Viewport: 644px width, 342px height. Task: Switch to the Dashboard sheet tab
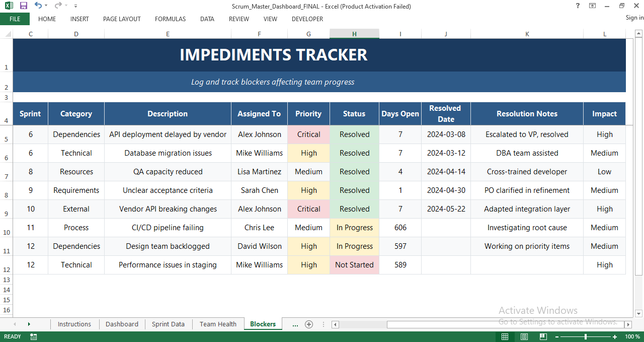pos(122,324)
